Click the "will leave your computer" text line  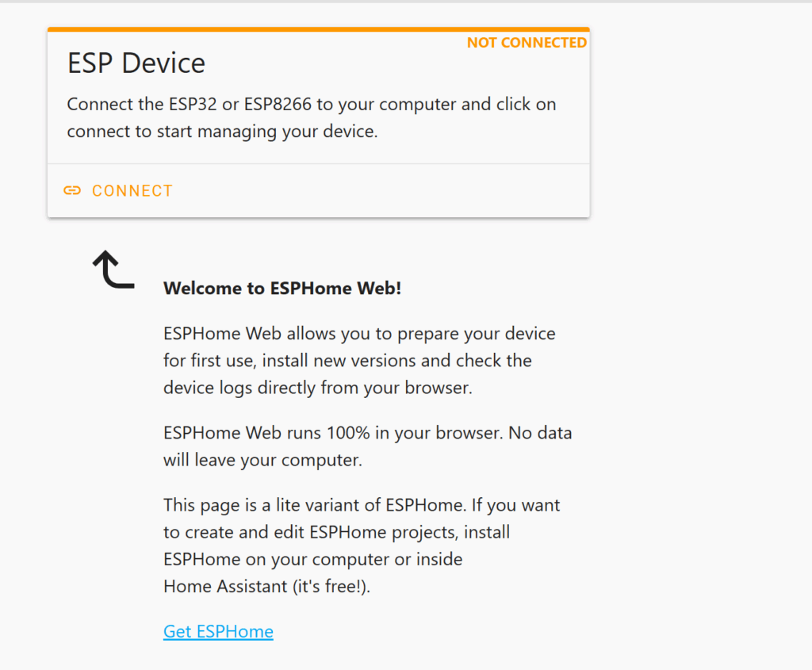click(x=262, y=460)
